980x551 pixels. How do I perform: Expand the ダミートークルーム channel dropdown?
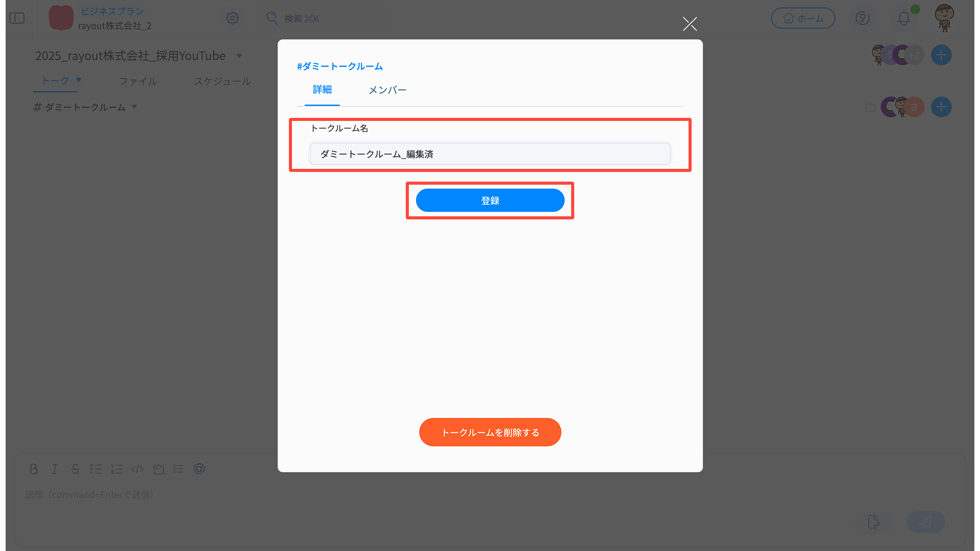(134, 107)
